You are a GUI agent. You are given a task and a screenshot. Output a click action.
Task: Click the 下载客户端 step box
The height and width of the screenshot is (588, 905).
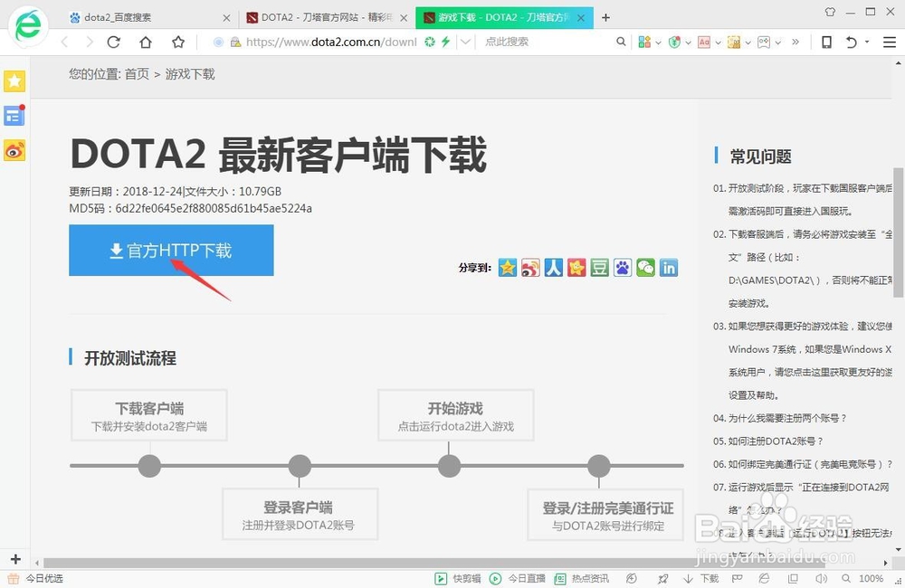click(149, 415)
